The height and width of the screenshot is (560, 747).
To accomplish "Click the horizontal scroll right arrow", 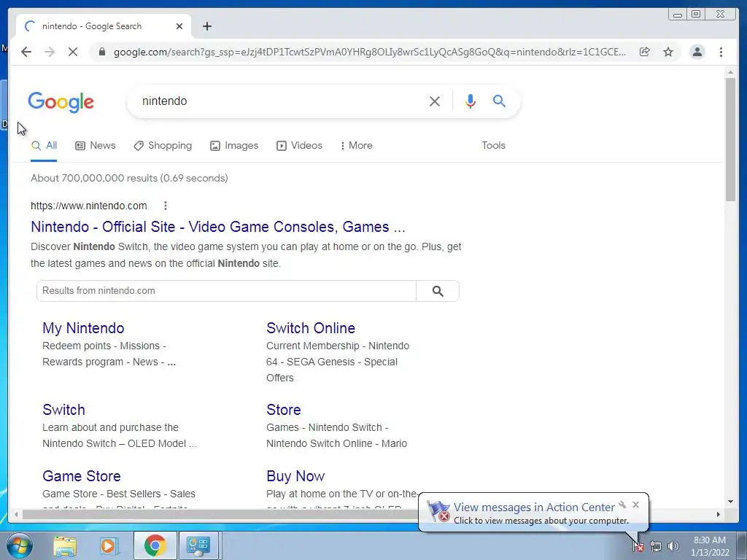I will click(719, 514).
